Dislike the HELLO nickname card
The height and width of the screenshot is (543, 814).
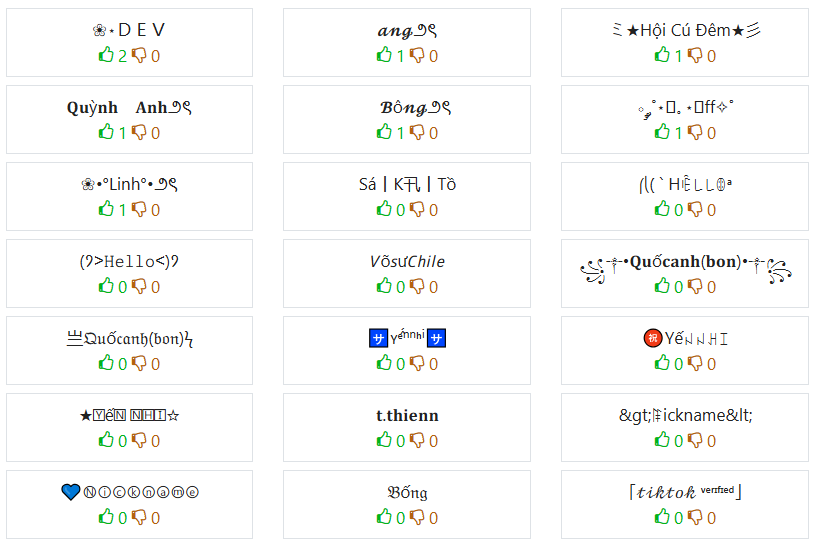tap(695, 209)
